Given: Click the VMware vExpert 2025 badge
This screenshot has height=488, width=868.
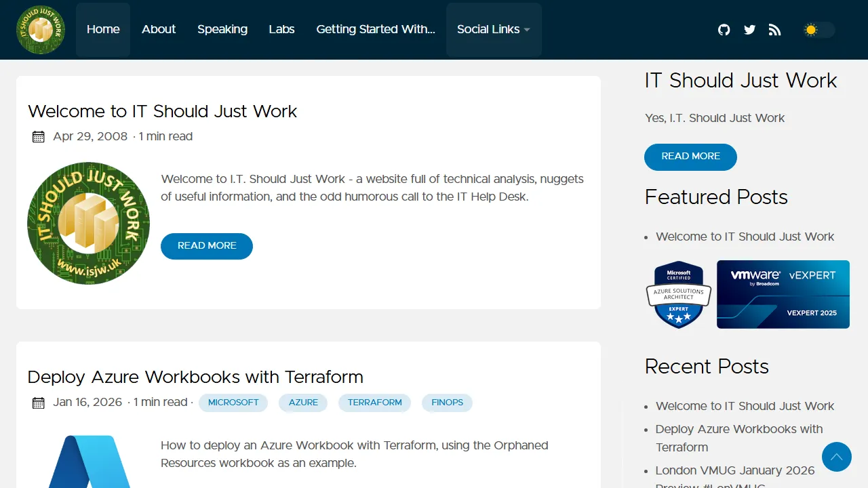Looking at the screenshot, I should pos(783,294).
